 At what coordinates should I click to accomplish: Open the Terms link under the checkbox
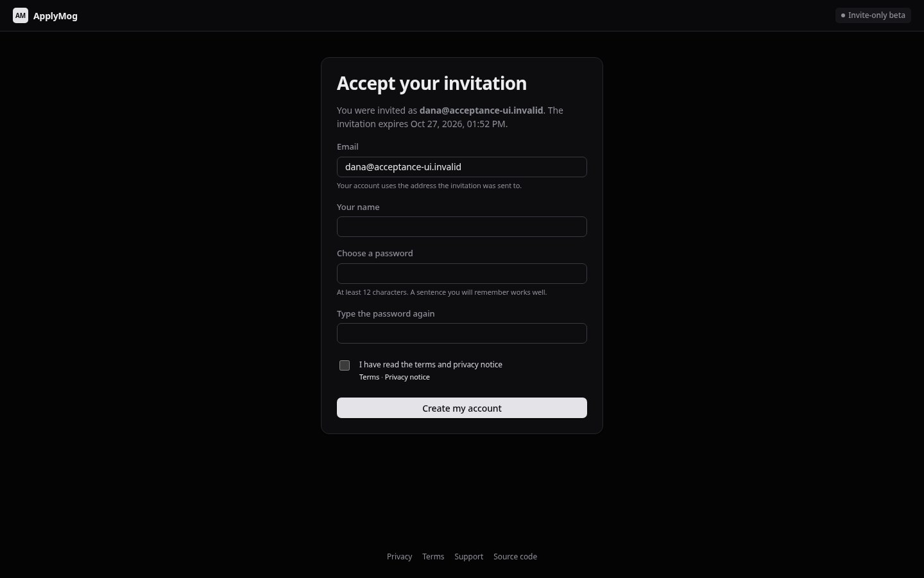tap(369, 377)
